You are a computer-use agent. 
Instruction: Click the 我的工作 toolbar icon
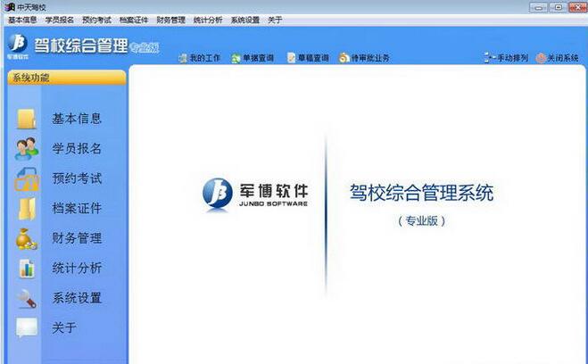tap(183, 58)
